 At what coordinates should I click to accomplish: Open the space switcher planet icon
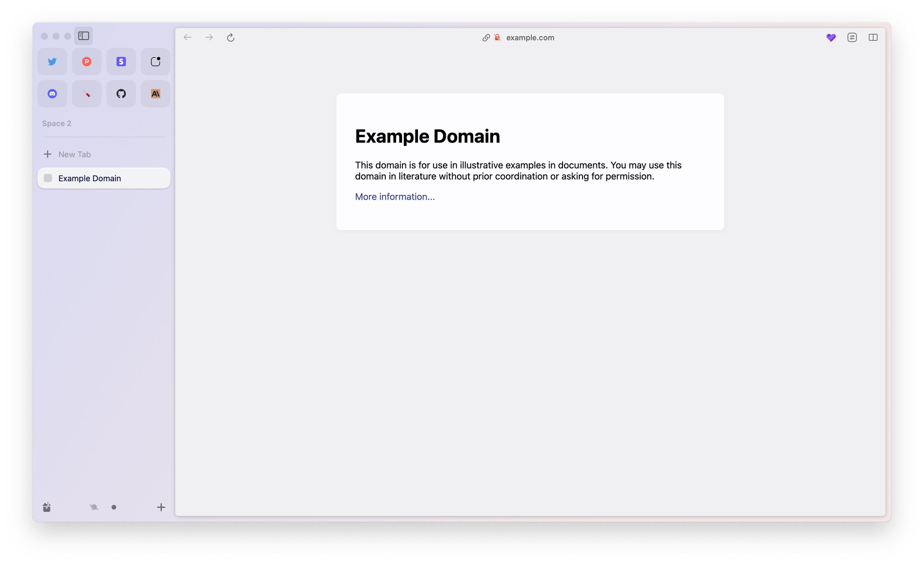pyautogui.click(x=93, y=507)
